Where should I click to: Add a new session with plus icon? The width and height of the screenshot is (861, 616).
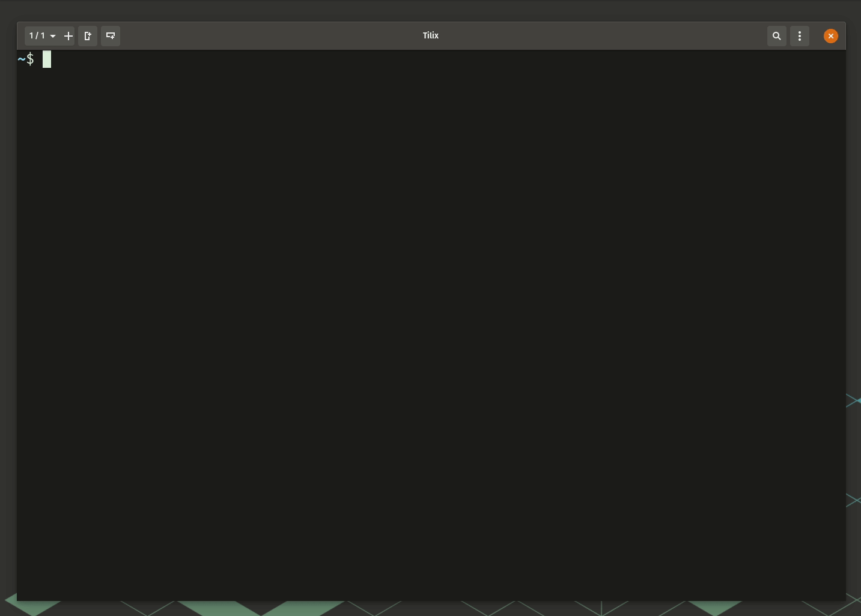coord(68,36)
